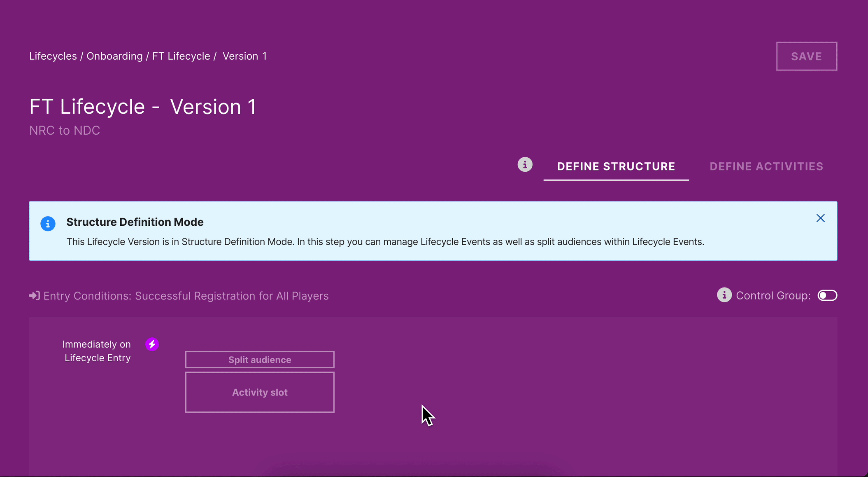The image size is (868, 477).
Task: Click info icon beside Define Structure tab
Action: [525, 165]
